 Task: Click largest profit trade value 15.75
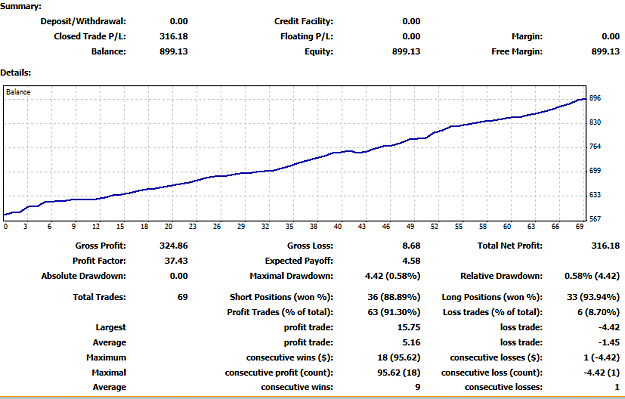pyautogui.click(x=409, y=327)
